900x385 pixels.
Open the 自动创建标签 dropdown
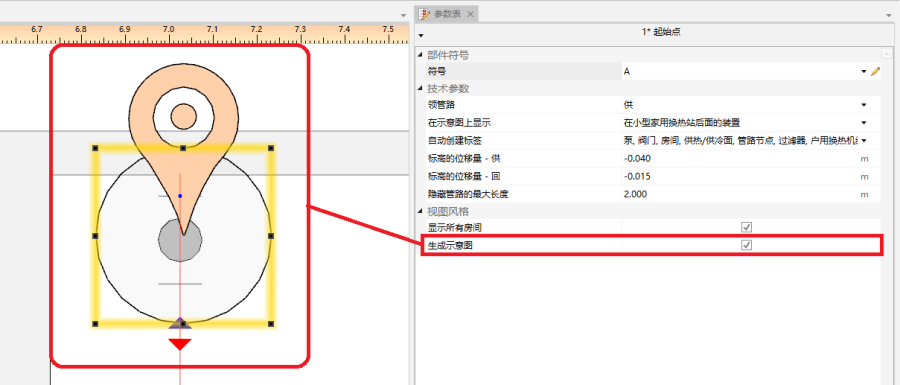pyautogui.click(x=863, y=140)
